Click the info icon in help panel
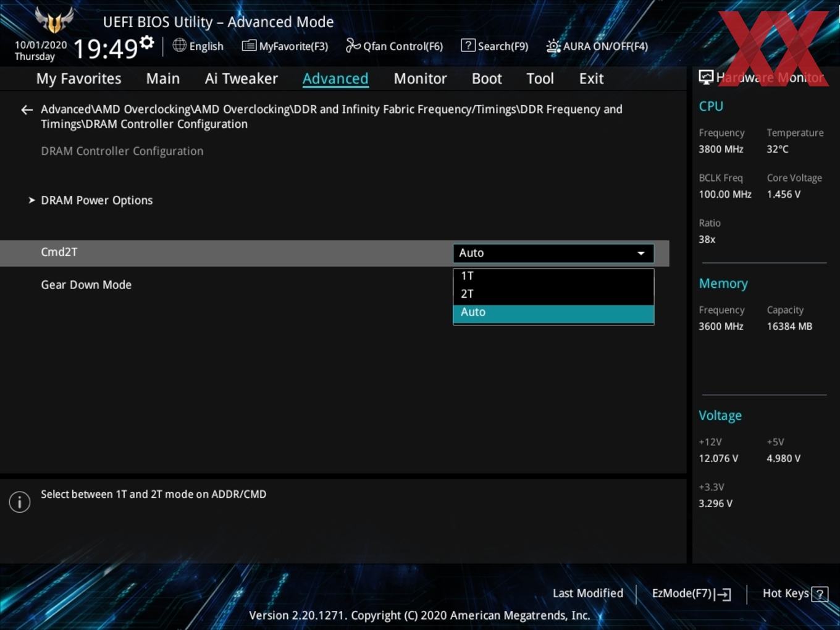 click(x=20, y=502)
